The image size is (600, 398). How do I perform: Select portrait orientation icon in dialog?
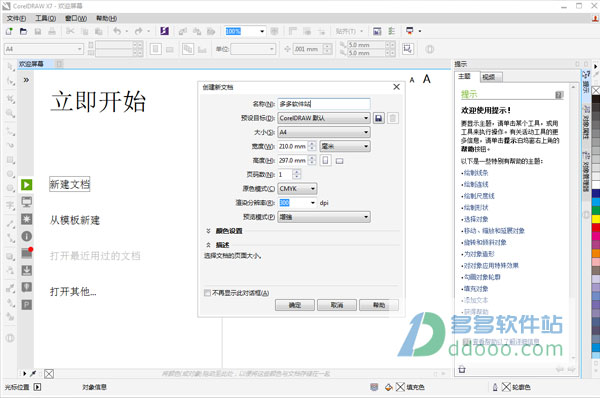325,160
